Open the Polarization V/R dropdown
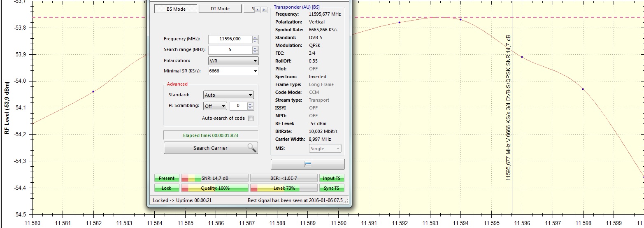 coord(233,60)
